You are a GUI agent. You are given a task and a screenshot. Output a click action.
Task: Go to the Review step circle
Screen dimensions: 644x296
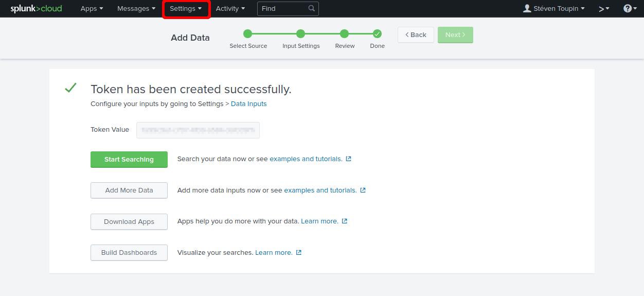345,34
